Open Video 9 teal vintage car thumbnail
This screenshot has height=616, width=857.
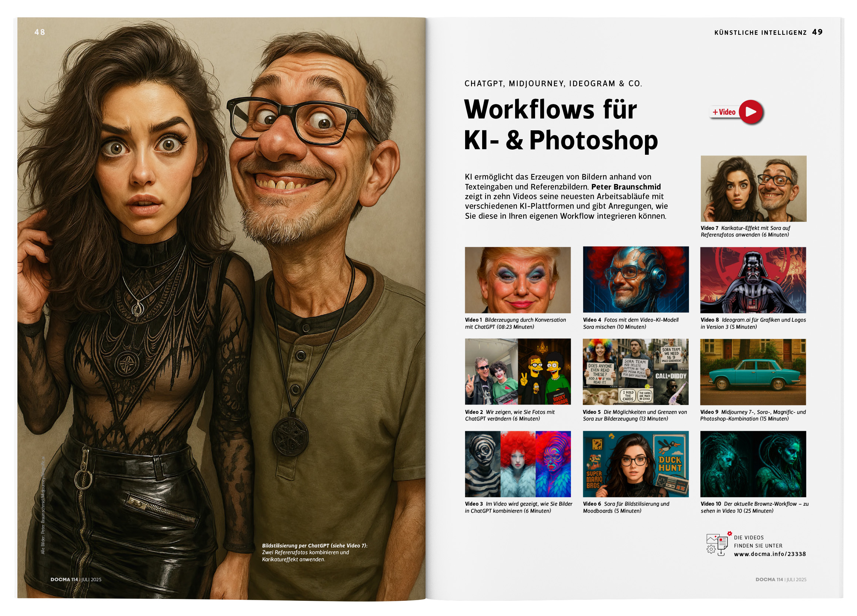pyautogui.click(x=753, y=372)
